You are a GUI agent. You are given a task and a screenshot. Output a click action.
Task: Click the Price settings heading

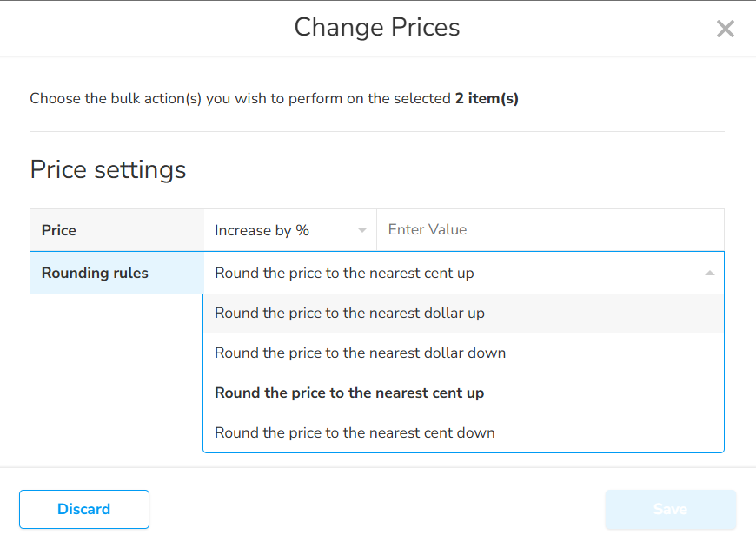(x=108, y=169)
